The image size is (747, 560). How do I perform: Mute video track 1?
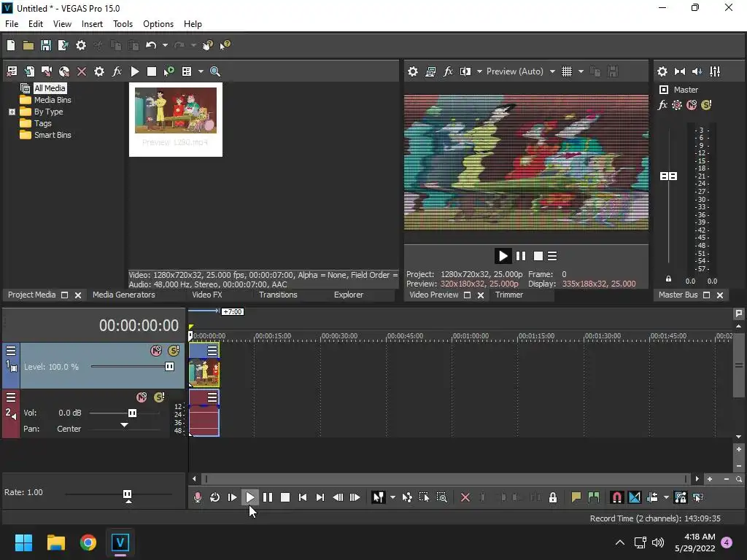pos(156,351)
